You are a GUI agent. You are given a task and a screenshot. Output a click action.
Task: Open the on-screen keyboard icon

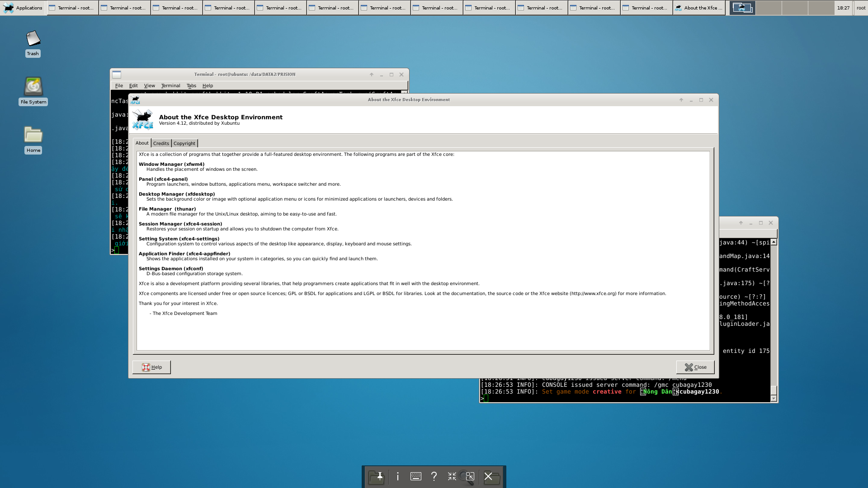(x=416, y=476)
